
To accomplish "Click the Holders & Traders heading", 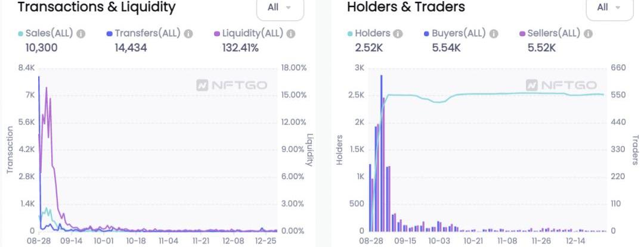I will (406, 8).
